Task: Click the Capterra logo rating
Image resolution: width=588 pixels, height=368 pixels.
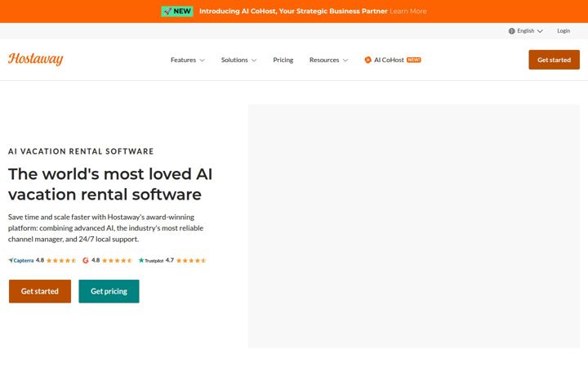Action: tap(21, 260)
